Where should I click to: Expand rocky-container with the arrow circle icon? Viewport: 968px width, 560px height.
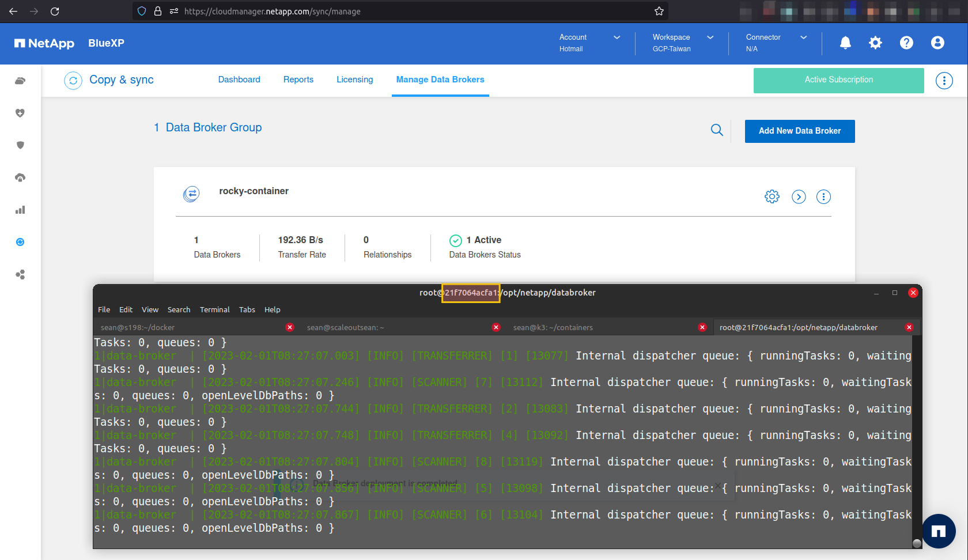(799, 196)
